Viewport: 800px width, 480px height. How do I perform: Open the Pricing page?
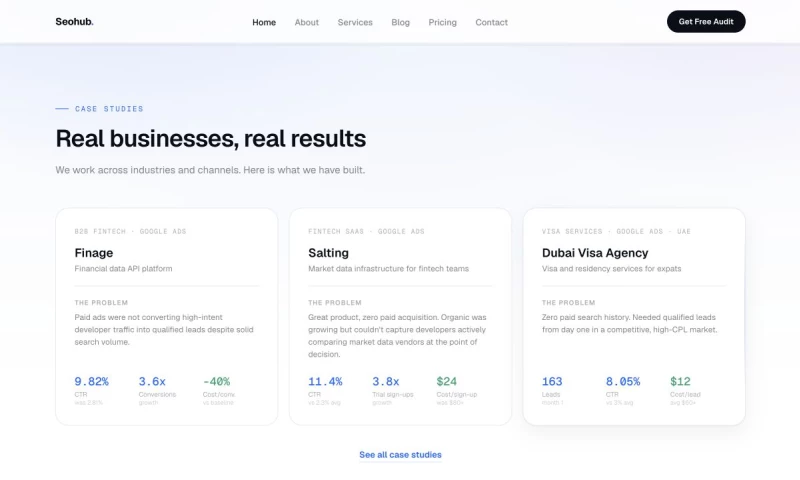442,22
